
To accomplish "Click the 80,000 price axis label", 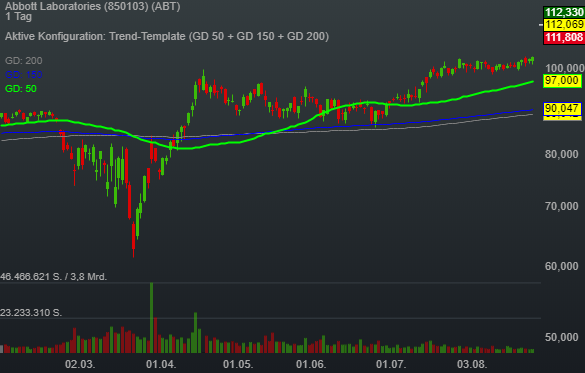I will point(562,154).
